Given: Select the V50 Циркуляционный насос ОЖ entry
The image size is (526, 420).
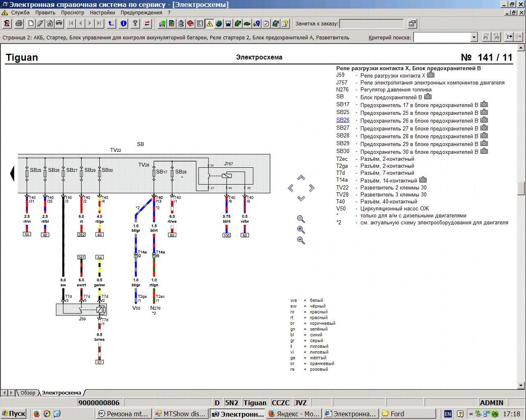Looking at the screenshot, I should pyautogui.click(x=382, y=208).
